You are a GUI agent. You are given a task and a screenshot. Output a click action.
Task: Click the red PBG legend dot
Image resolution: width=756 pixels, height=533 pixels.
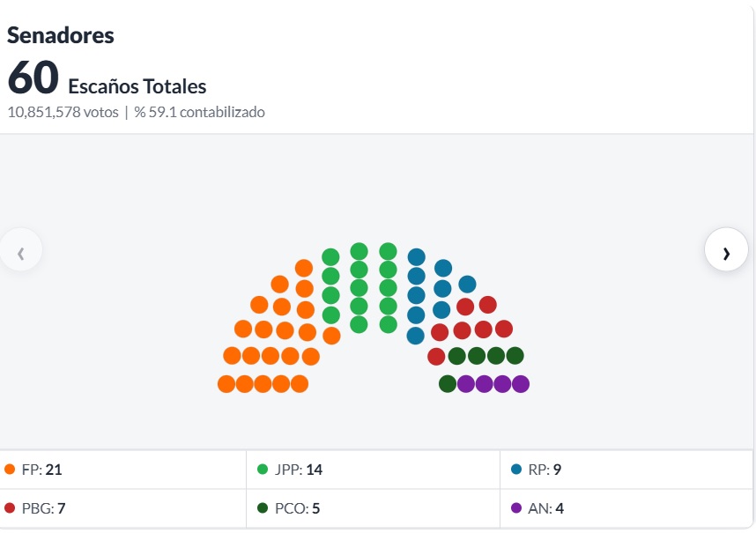10,508
